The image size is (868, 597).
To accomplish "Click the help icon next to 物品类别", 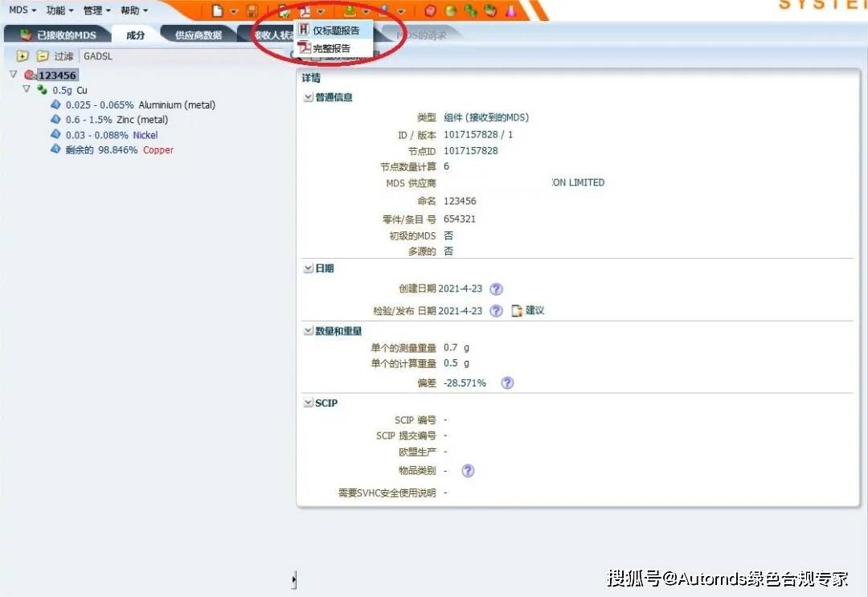I will click(x=468, y=471).
